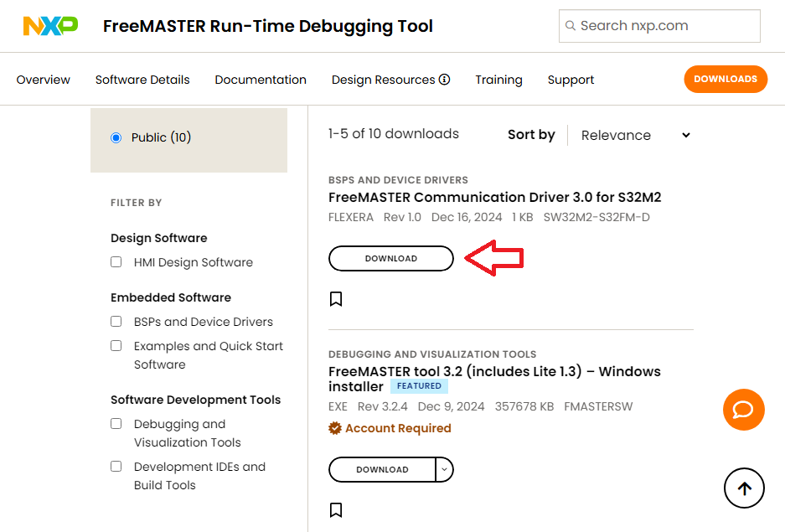Click the NXP logo
Image resolution: width=785 pixels, height=532 pixels.
click(x=50, y=26)
